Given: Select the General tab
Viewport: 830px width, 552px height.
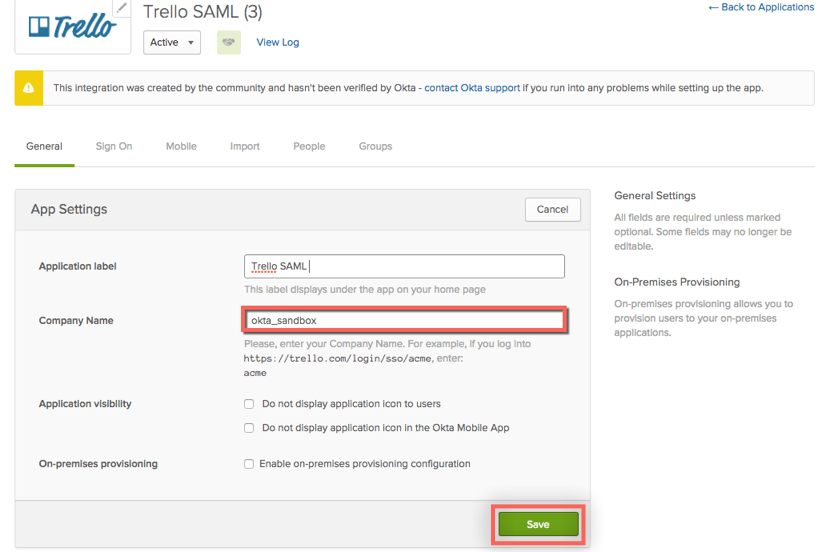Looking at the screenshot, I should coord(44,146).
